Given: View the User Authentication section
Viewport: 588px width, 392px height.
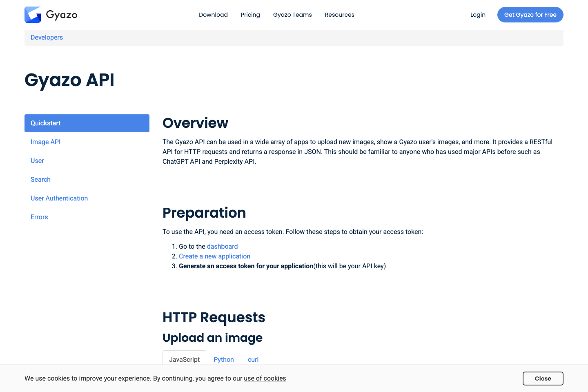Looking at the screenshot, I should click(x=59, y=198).
